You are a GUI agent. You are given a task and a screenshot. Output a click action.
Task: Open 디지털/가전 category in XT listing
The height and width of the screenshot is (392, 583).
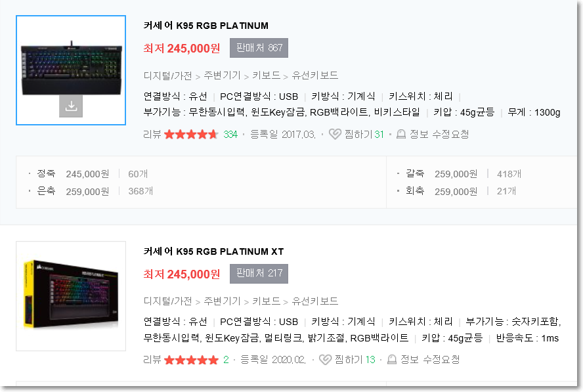[167, 301]
